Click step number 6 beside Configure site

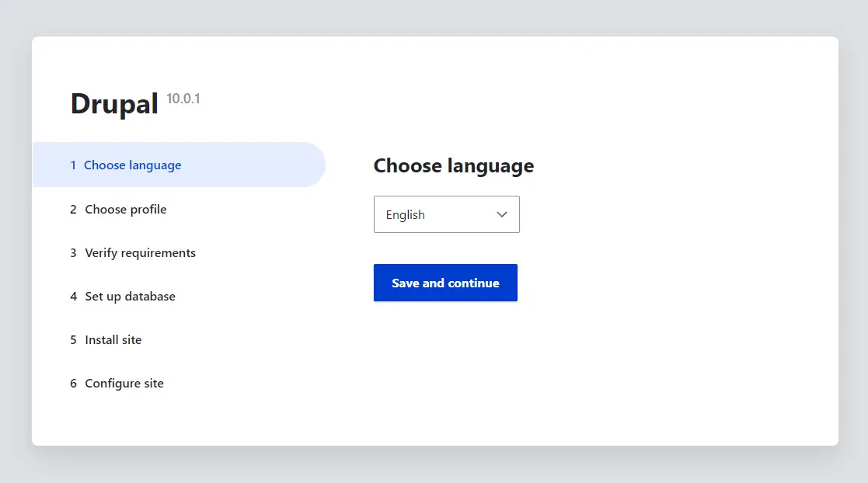coord(73,384)
